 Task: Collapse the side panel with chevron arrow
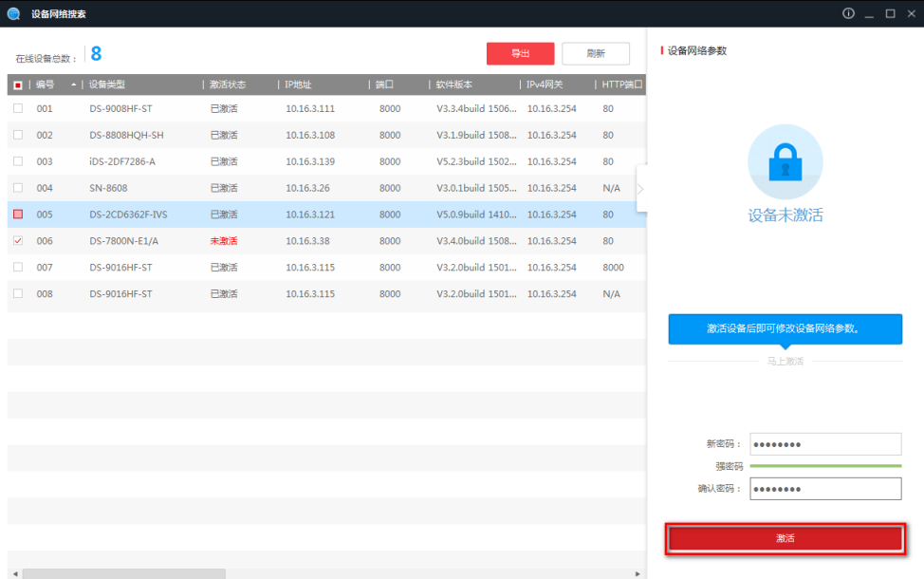pyautogui.click(x=640, y=189)
